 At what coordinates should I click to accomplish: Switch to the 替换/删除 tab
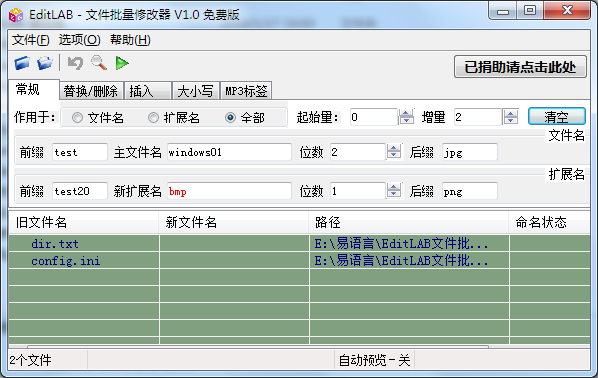click(91, 91)
